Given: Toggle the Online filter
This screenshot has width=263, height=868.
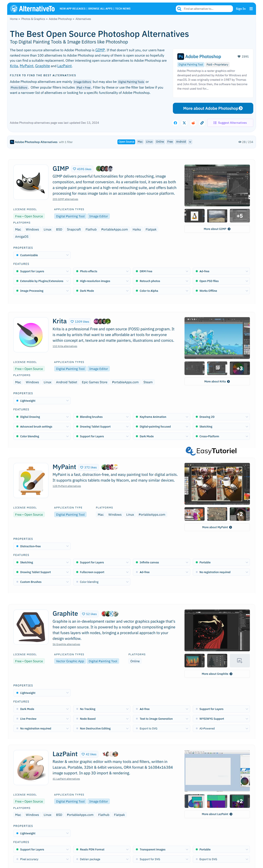Looking at the screenshot, I should 160,142.
